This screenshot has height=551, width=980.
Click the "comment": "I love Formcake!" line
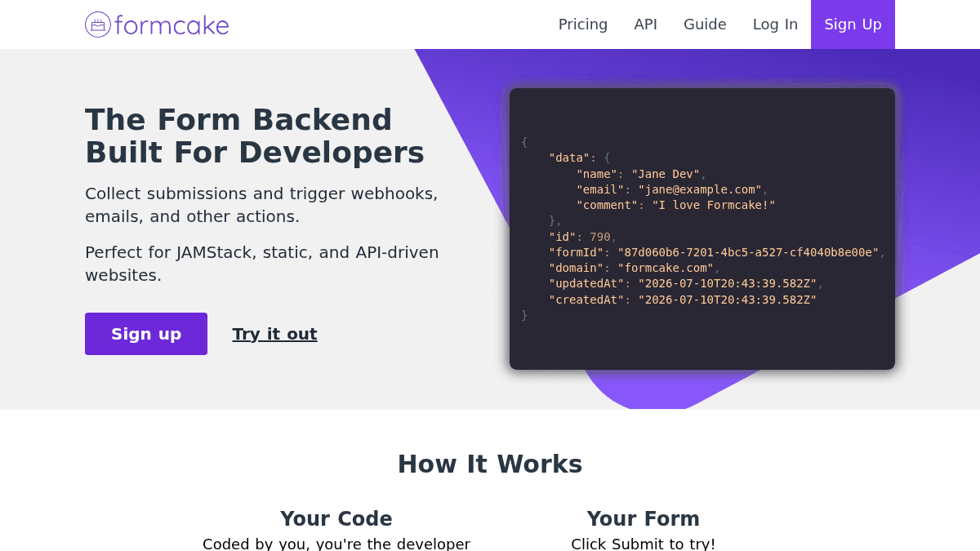click(675, 205)
